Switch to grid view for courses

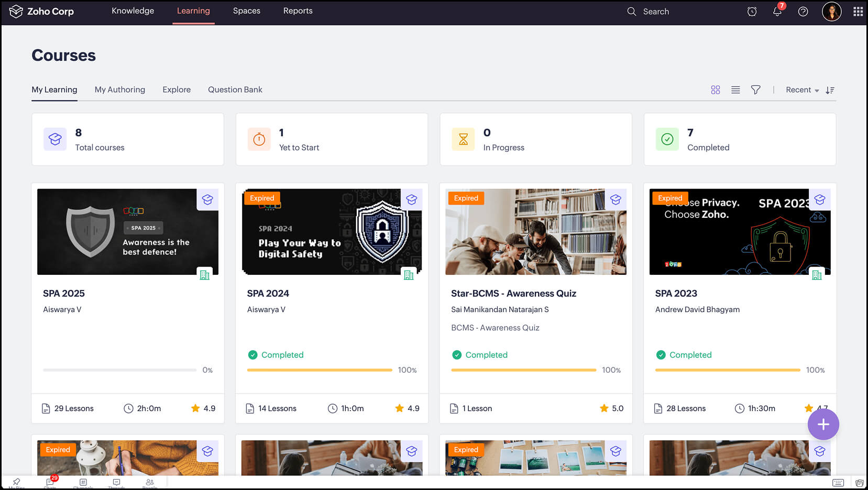(716, 90)
